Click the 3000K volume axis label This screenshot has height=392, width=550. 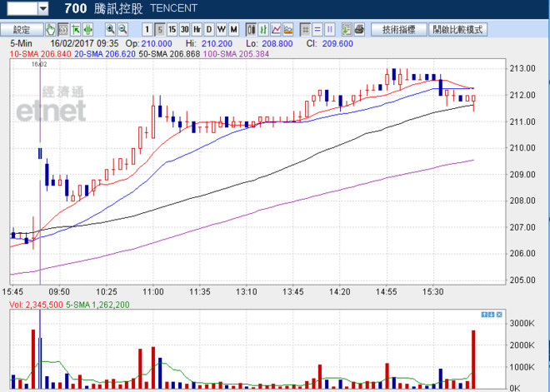click(522, 323)
